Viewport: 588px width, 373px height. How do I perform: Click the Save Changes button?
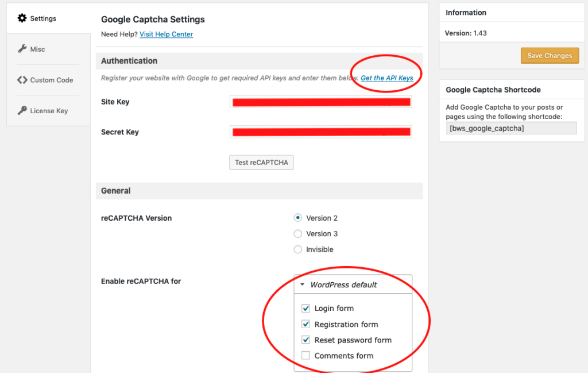[550, 56]
